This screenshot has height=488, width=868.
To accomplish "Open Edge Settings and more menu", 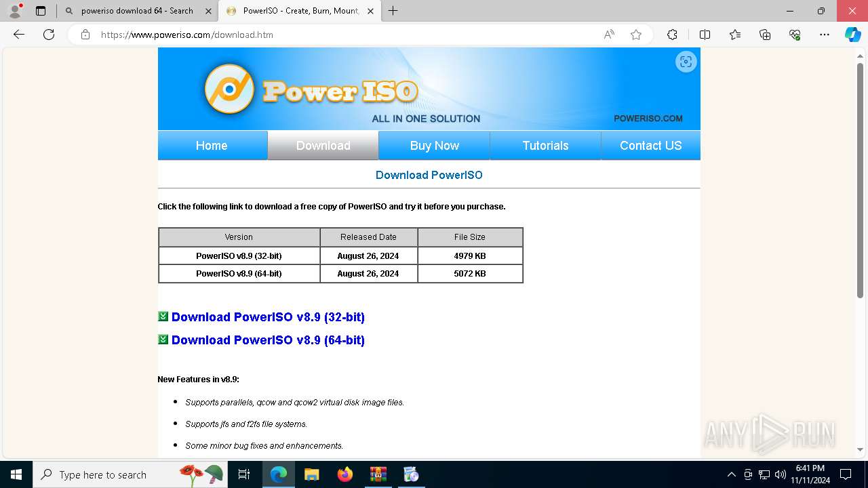I will (825, 35).
